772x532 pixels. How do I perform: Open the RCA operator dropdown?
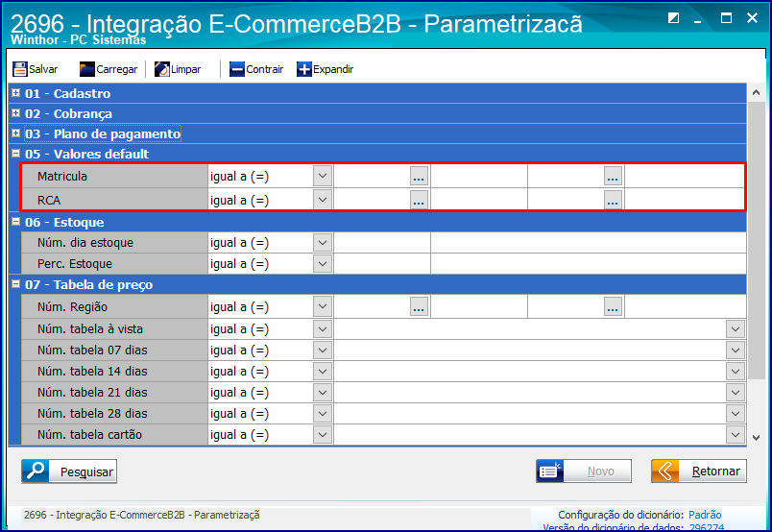pyautogui.click(x=323, y=200)
